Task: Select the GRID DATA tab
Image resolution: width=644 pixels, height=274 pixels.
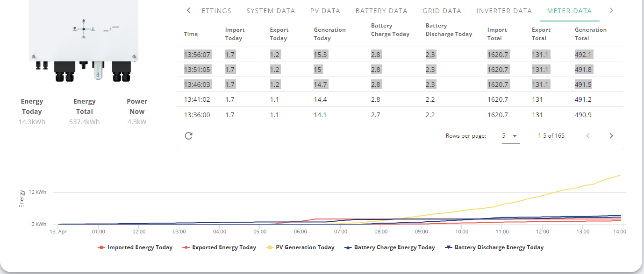Action: 442,11
